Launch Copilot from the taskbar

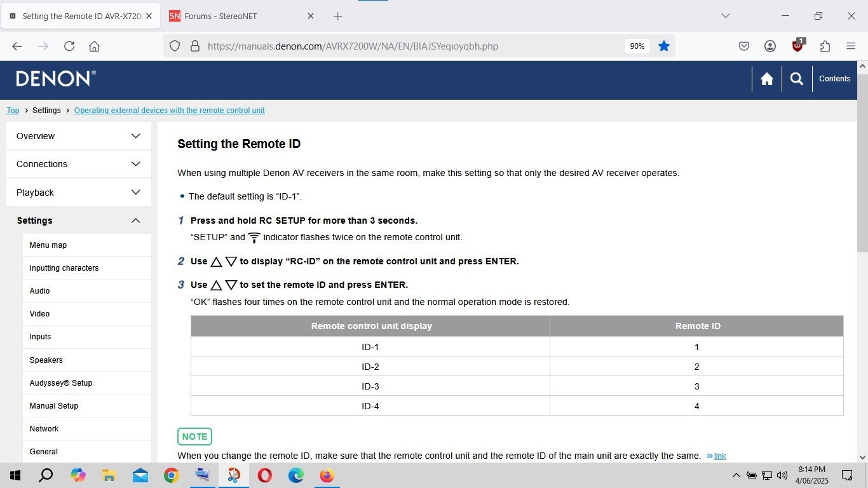[x=78, y=475]
